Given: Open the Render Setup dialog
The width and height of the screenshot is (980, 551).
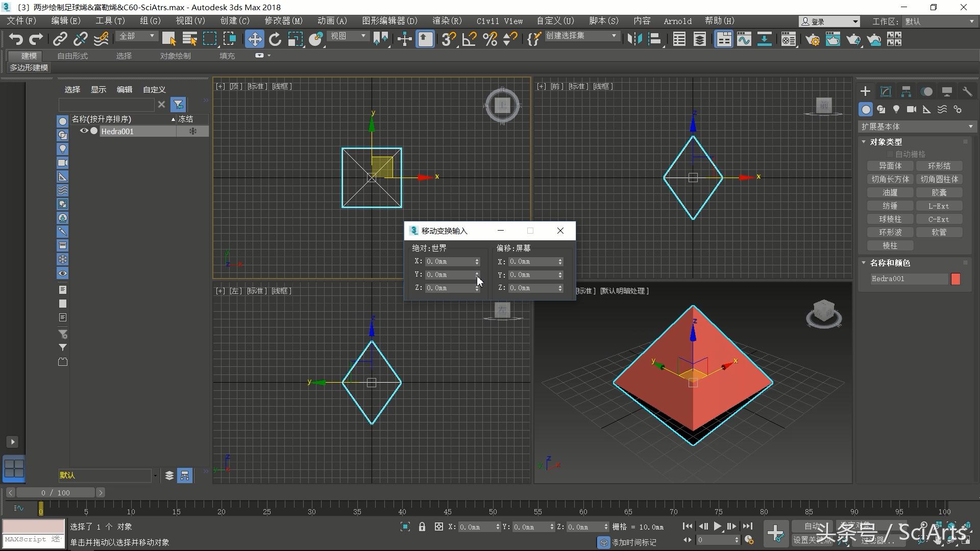Looking at the screenshot, I should tap(813, 39).
